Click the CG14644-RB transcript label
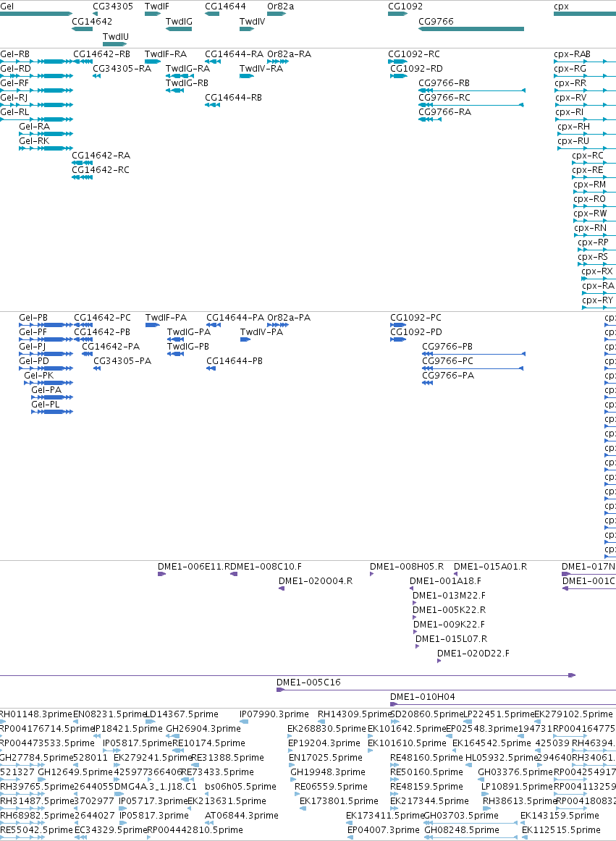616x841 pixels. [x=233, y=98]
